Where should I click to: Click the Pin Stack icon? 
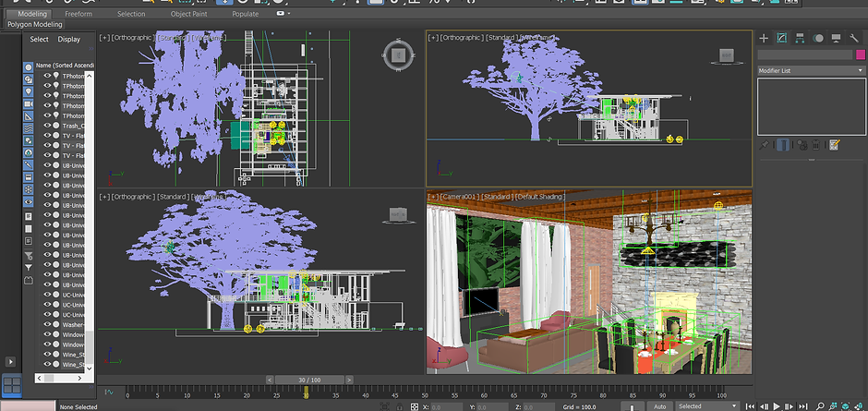764,145
